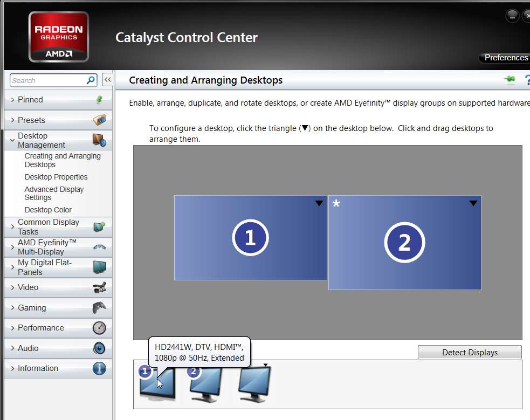Image resolution: width=530 pixels, height=420 pixels.
Task: Click the Detect Displays button
Action: click(x=470, y=352)
